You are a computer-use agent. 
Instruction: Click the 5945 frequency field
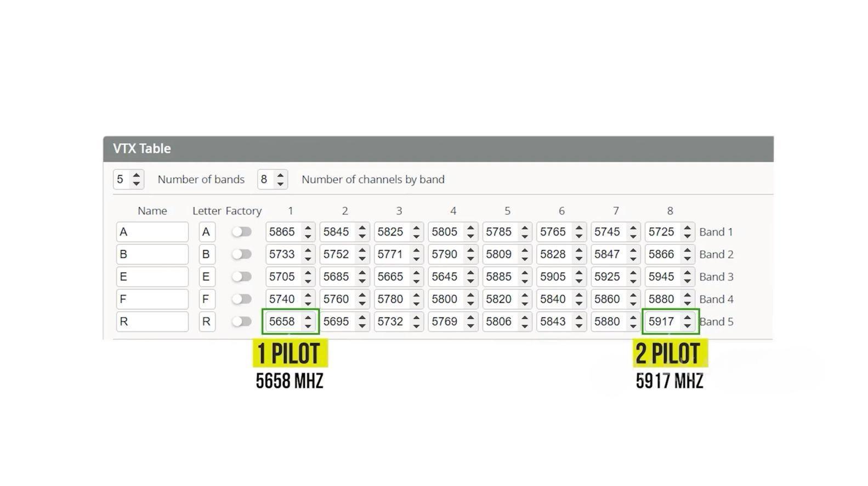(x=662, y=277)
